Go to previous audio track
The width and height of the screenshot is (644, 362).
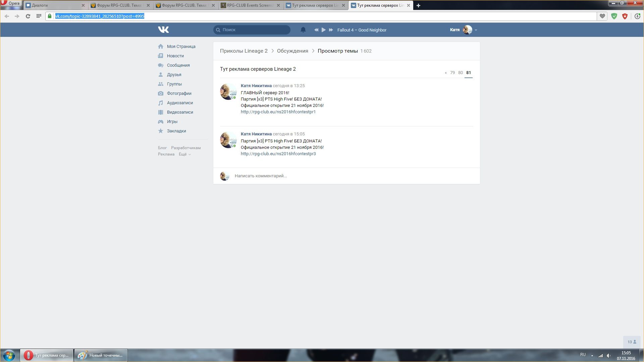click(x=316, y=30)
